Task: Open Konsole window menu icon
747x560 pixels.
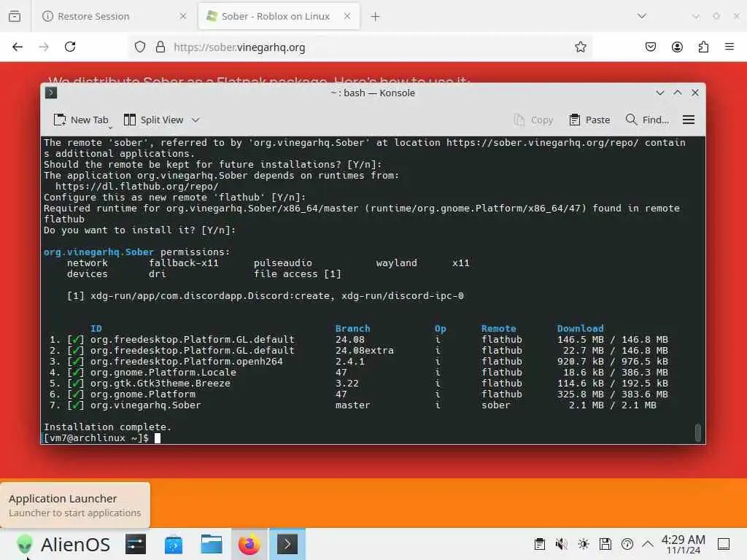Action: click(51, 93)
